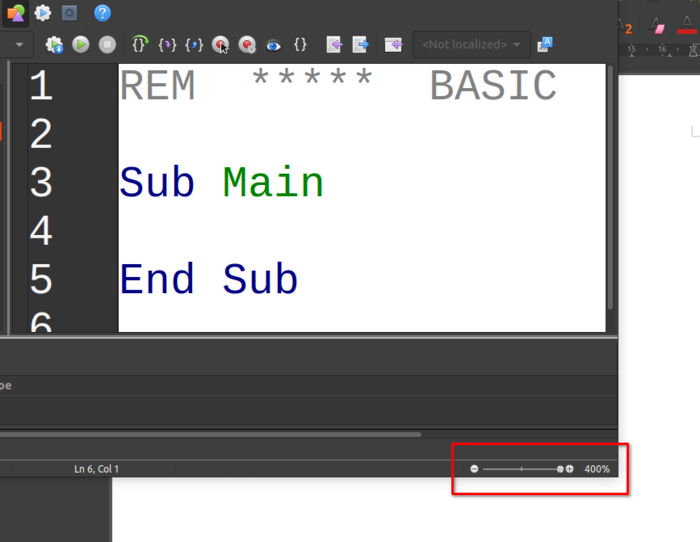Click the zoom slider track

pos(521,469)
